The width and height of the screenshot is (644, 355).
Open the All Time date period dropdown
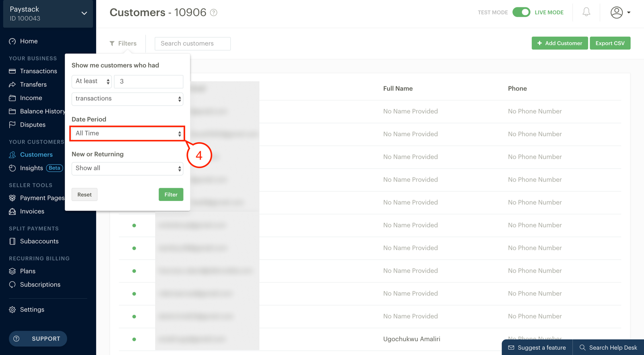[127, 133]
